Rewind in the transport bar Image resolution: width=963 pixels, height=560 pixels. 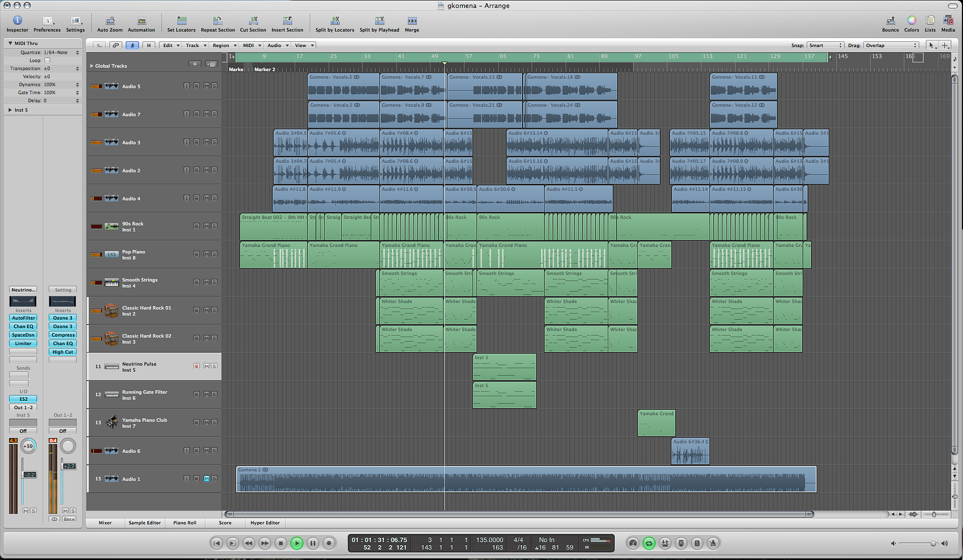pos(249,543)
